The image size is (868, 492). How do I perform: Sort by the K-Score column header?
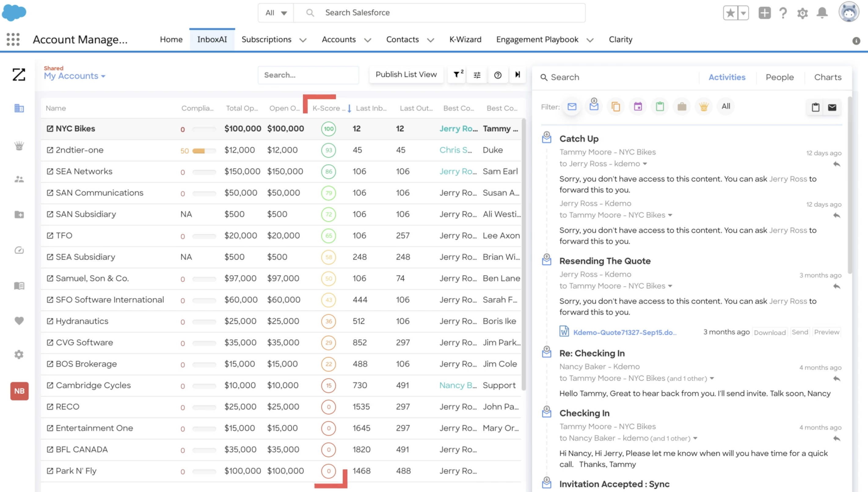pyautogui.click(x=329, y=108)
